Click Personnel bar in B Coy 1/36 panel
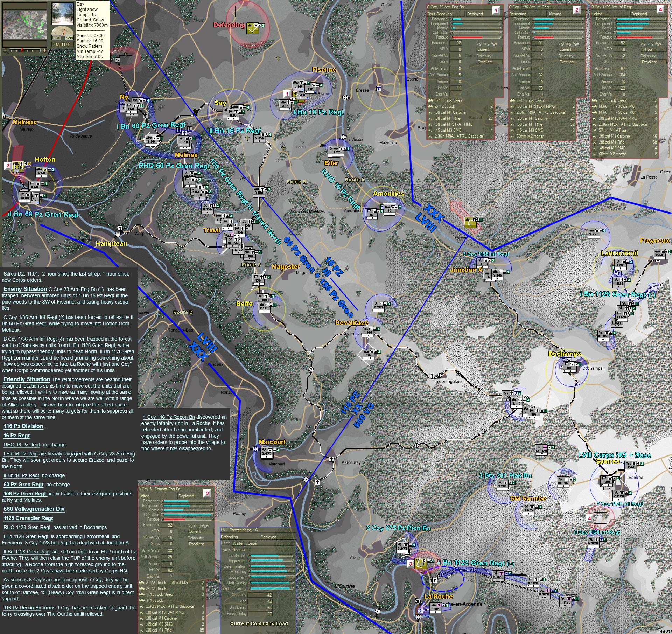672x634 pixels. [x=640, y=19]
